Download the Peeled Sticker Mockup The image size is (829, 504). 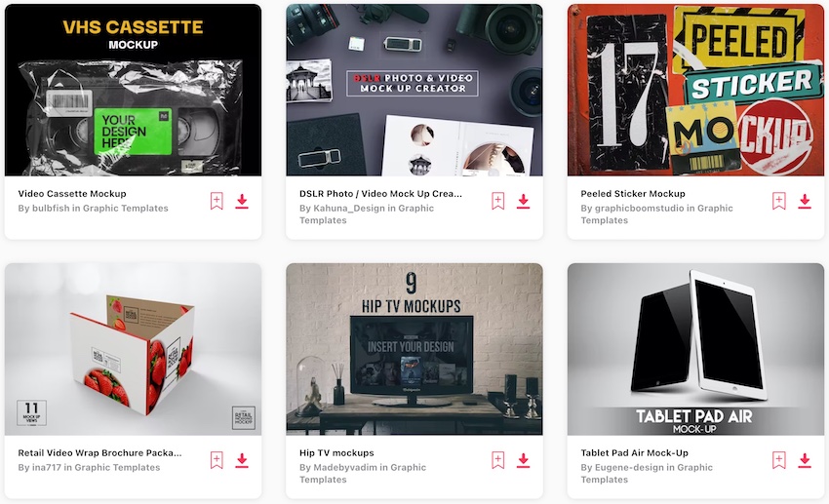coord(805,201)
